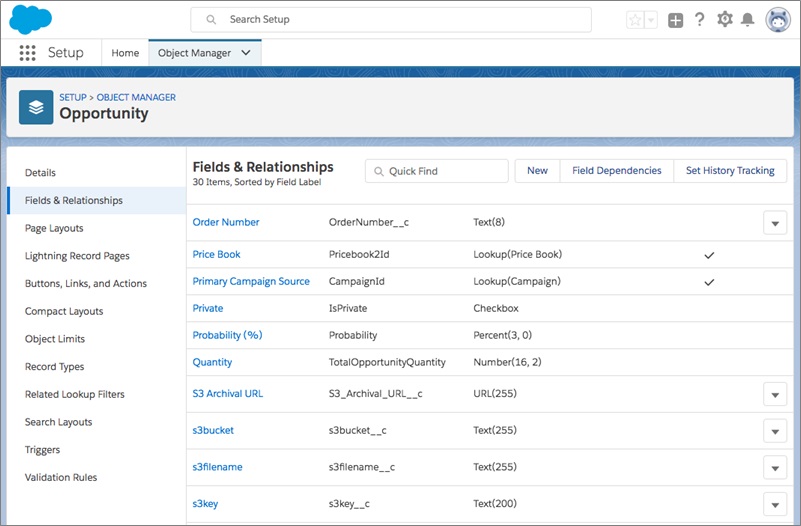Select Fields & Relationships in sidebar
801x526 pixels.
pos(97,200)
